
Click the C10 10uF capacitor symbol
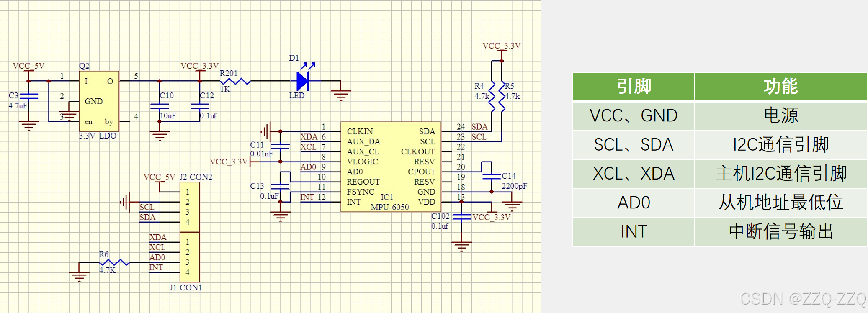pos(160,106)
